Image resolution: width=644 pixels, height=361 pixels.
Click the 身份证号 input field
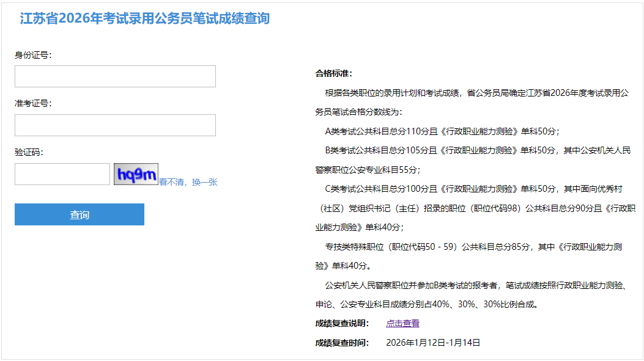115,76
